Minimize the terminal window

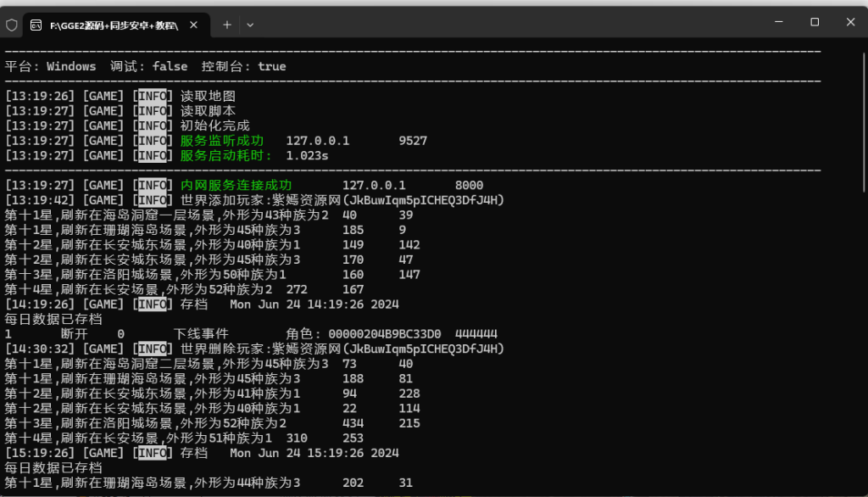[x=775, y=22]
